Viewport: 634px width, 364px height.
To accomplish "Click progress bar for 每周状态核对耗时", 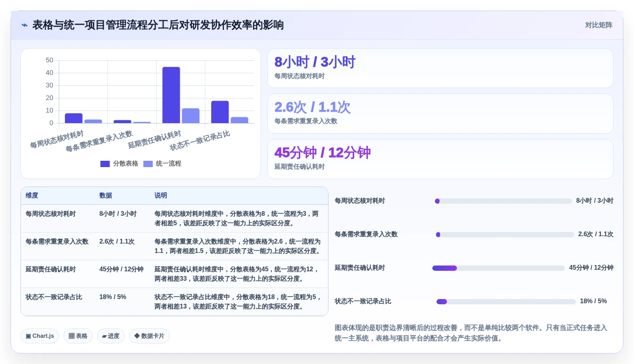I will click(x=504, y=201).
